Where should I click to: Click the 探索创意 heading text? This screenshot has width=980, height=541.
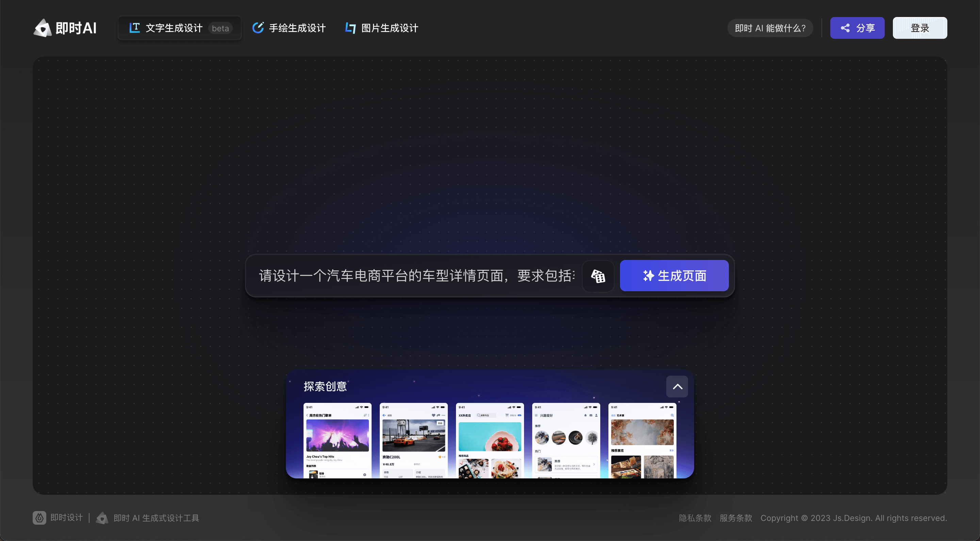(325, 387)
